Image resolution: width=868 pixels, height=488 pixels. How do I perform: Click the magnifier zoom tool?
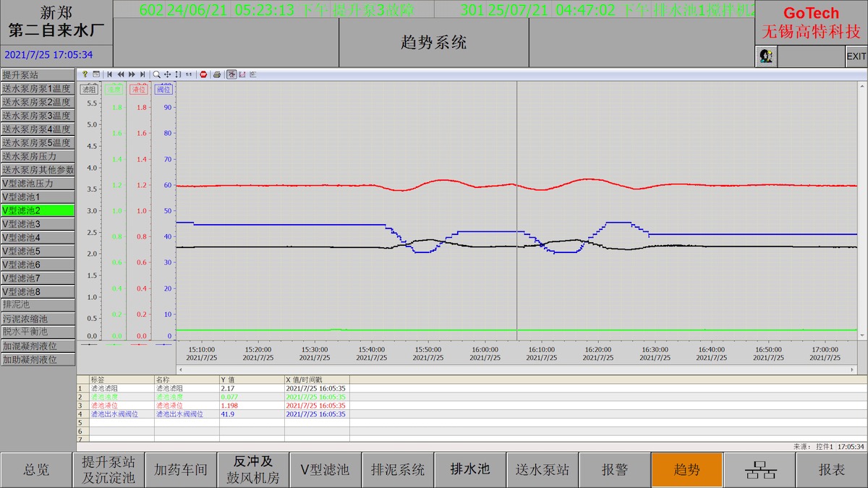[x=156, y=74]
